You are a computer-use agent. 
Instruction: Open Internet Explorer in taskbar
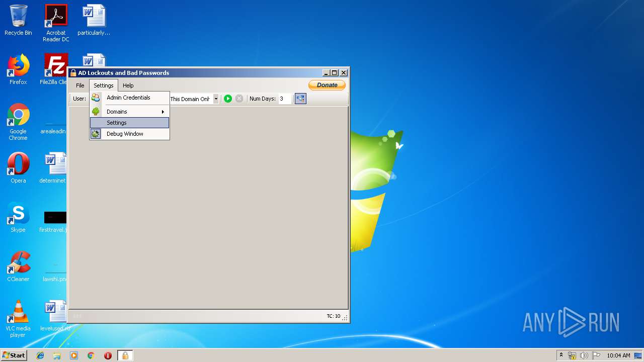(40, 355)
